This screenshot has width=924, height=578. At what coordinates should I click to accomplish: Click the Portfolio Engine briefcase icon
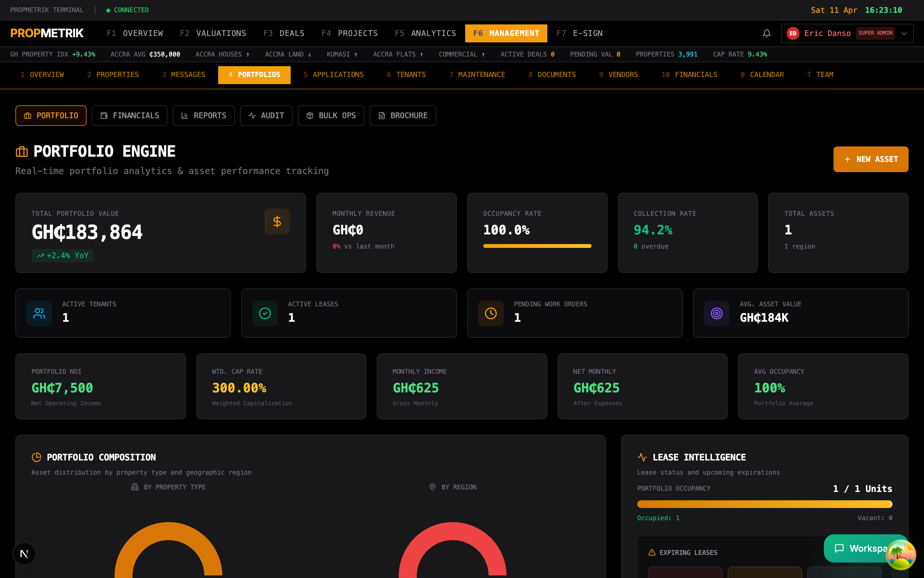(22, 152)
